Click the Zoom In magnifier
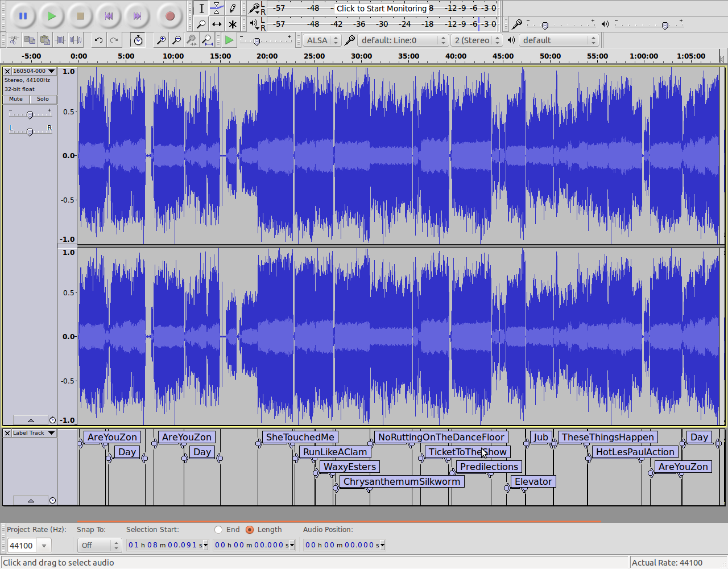This screenshot has width=728, height=569. (162, 40)
